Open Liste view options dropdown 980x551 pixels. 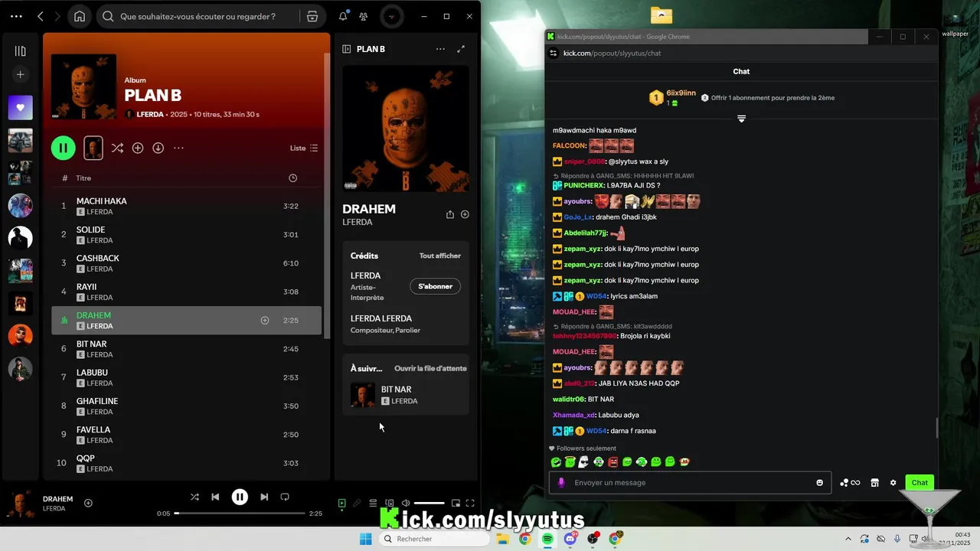pos(304,148)
